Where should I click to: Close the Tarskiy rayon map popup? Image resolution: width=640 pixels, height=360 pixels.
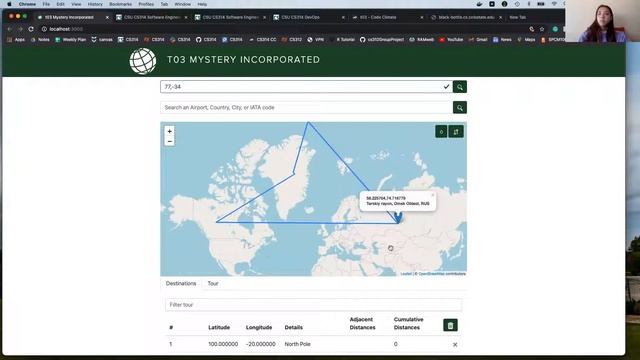click(x=433, y=195)
